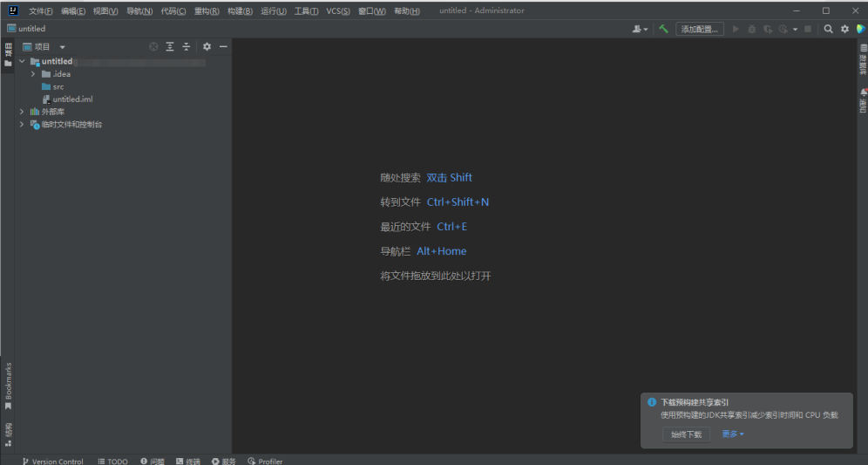Click the Run play icon in toolbar
Image resolution: width=868 pixels, height=465 pixels.
(736, 29)
